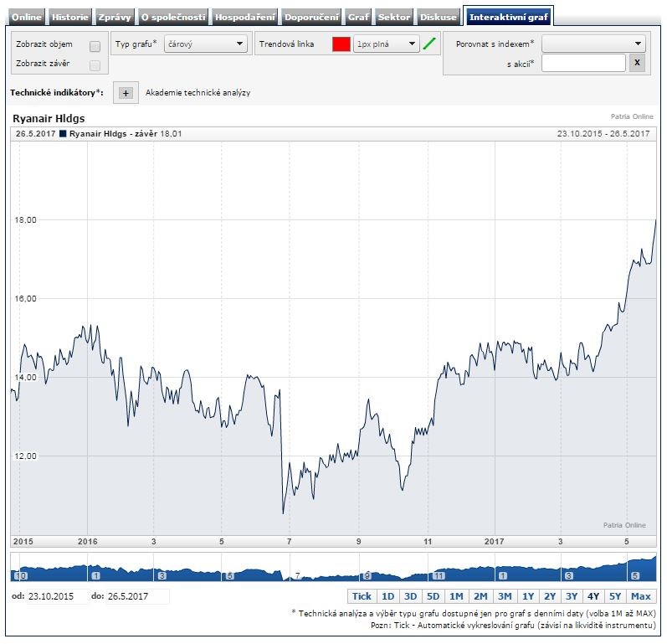Switch chart to Tick range
Screen dimensions: 667x644
362,596
